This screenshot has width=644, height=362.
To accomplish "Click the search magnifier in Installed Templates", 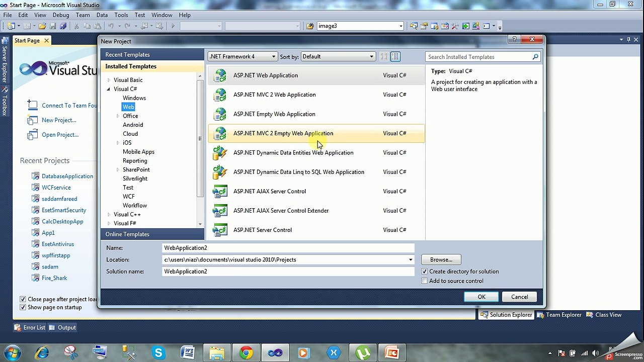I will (535, 57).
